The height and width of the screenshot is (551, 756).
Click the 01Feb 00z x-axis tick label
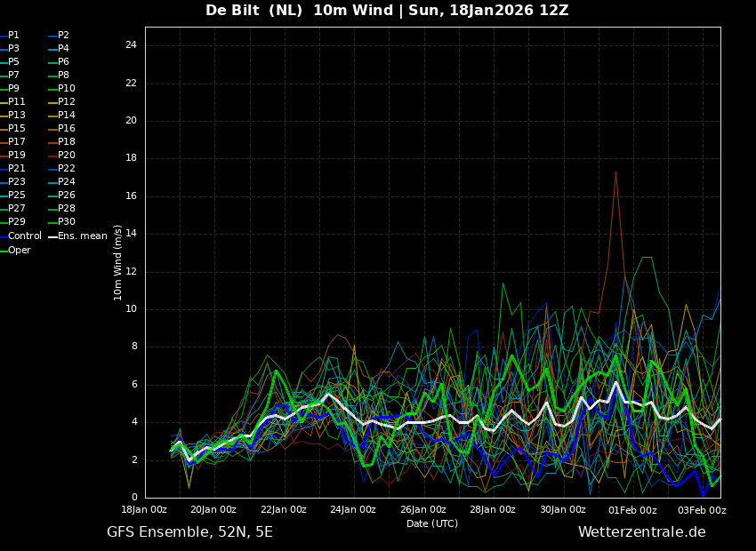pyautogui.click(x=632, y=510)
